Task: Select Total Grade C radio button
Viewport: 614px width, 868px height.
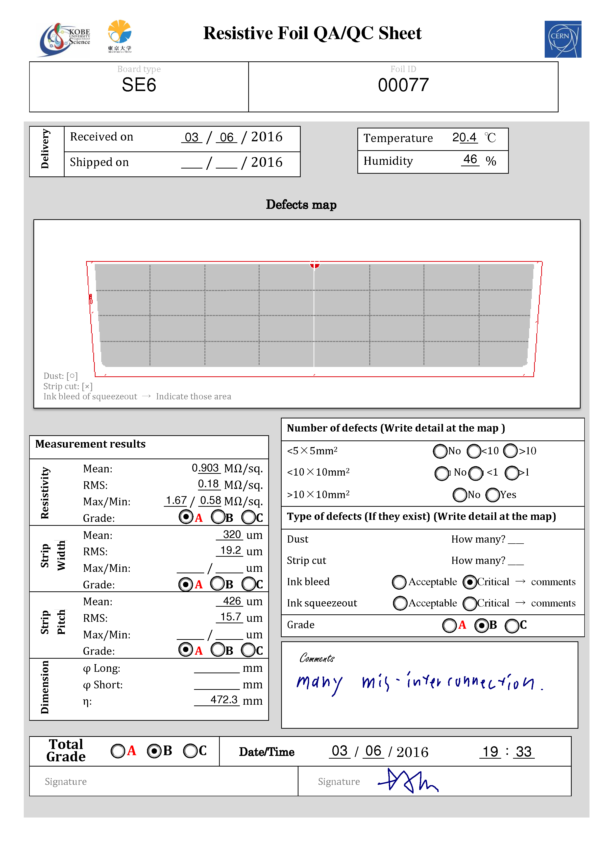Action: 190,751
